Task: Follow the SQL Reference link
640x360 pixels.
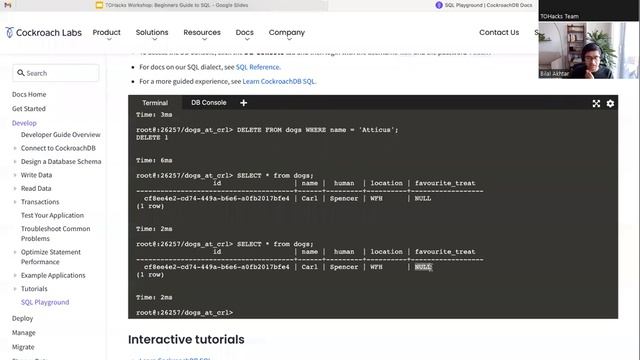Action: (258, 67)
